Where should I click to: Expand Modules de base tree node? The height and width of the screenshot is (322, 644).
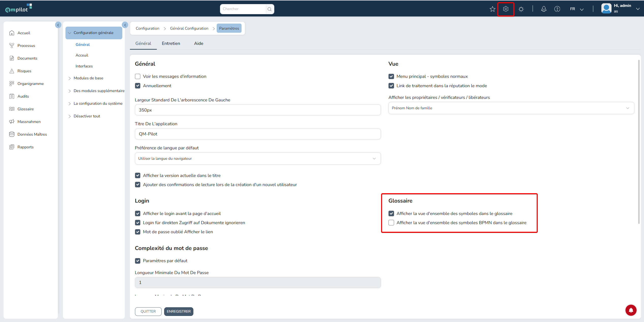coord(70,78)
